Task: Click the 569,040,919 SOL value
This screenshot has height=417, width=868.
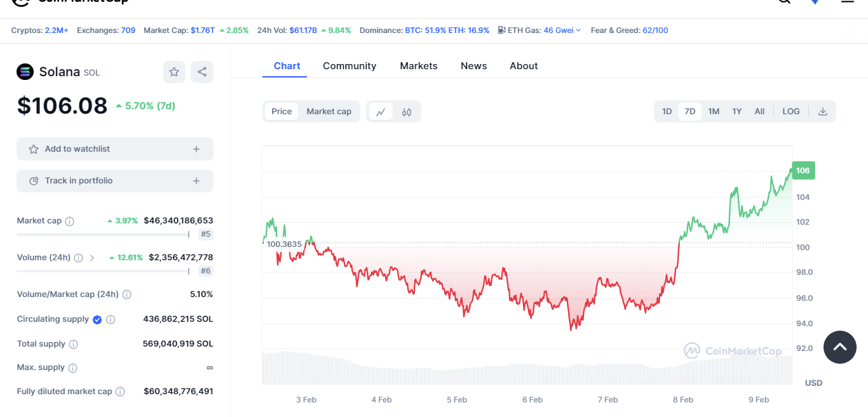Action: point(178,344)
